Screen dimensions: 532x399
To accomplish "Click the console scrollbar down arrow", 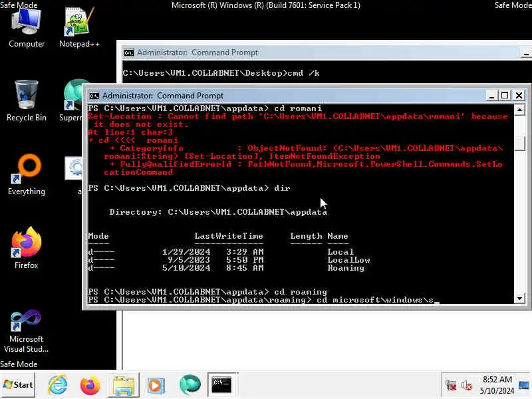I will point(519,299).
